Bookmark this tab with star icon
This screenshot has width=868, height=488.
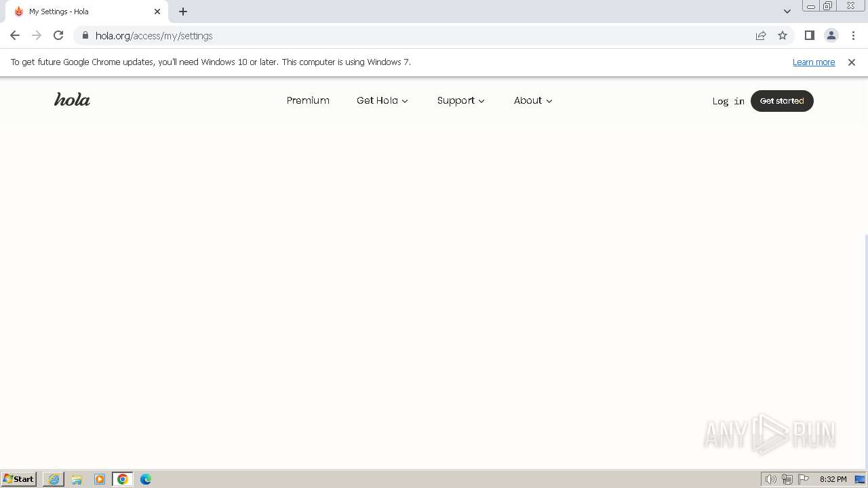click(x=783, y=35)
